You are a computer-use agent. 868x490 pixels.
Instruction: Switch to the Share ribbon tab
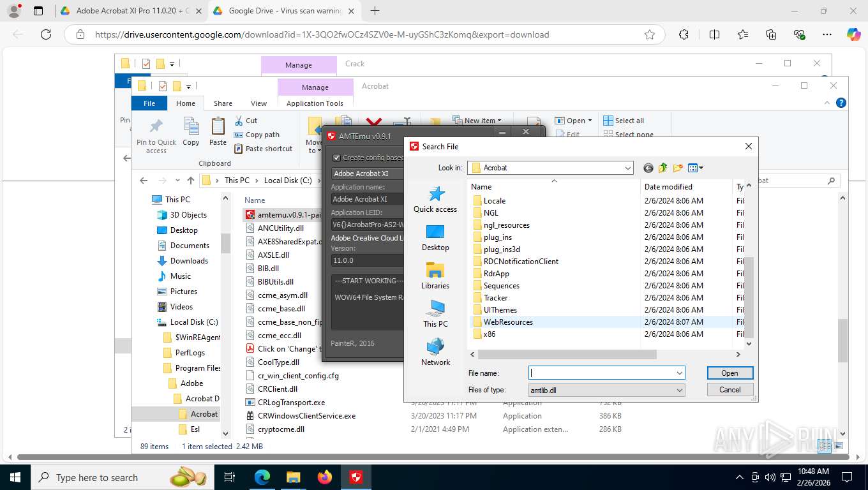223,103
